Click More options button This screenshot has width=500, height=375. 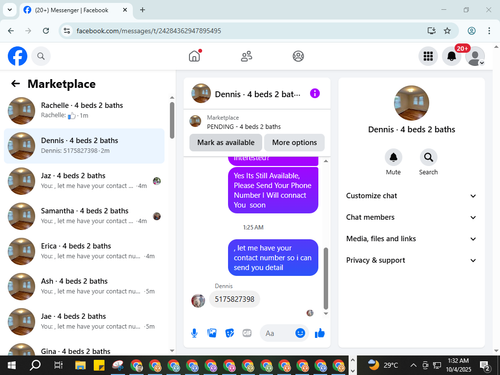click(x=294, y=142)
